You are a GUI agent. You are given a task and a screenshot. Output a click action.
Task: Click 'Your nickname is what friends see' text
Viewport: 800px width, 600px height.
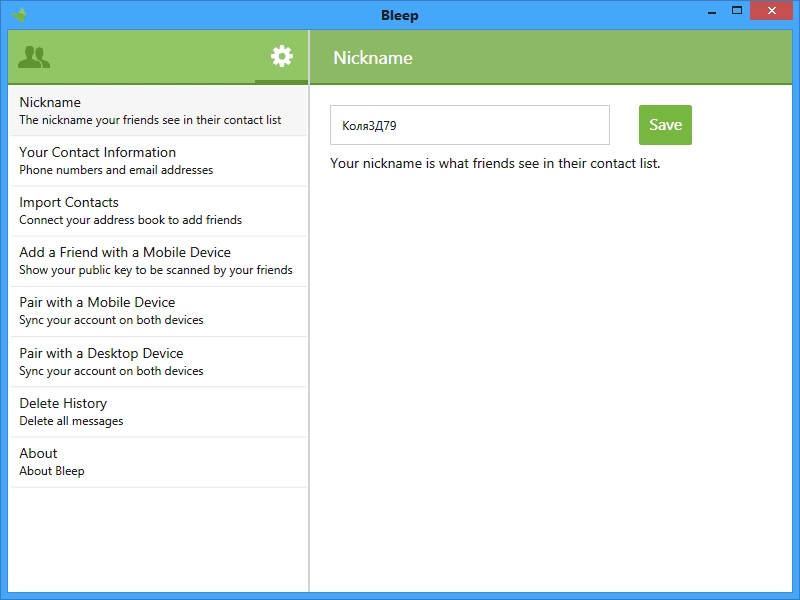pos(495,163)
